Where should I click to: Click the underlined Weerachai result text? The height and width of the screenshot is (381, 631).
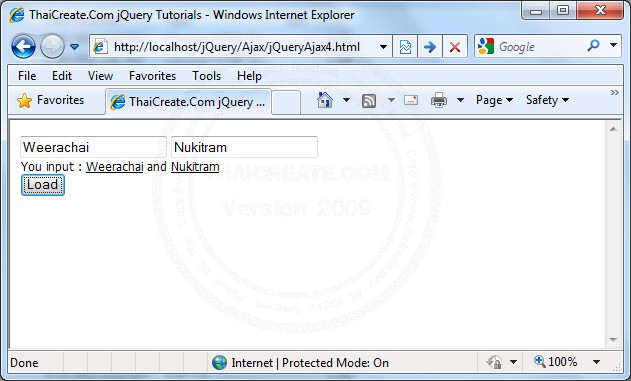click(x=115, y=167)
